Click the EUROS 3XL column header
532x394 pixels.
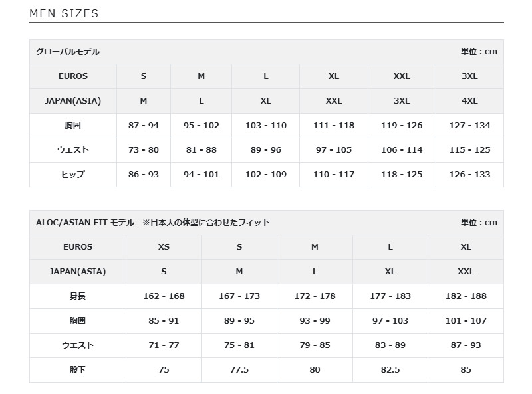click(x=469, y=76)
